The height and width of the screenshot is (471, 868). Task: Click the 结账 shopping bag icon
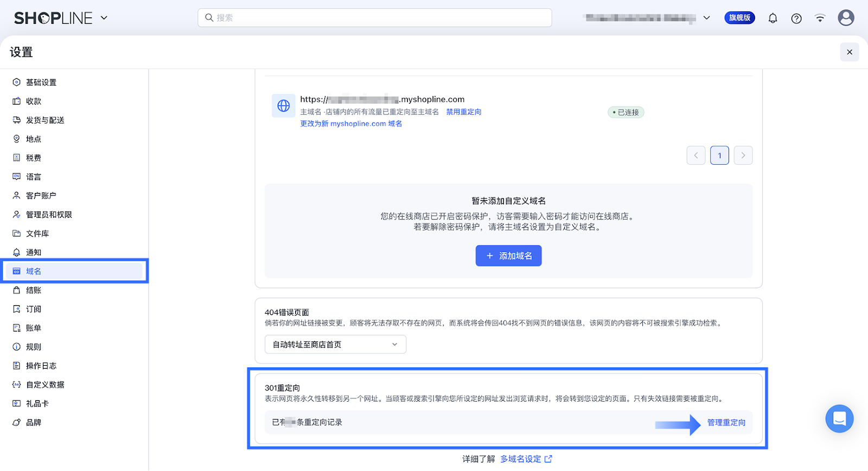[x=17, y=290]
